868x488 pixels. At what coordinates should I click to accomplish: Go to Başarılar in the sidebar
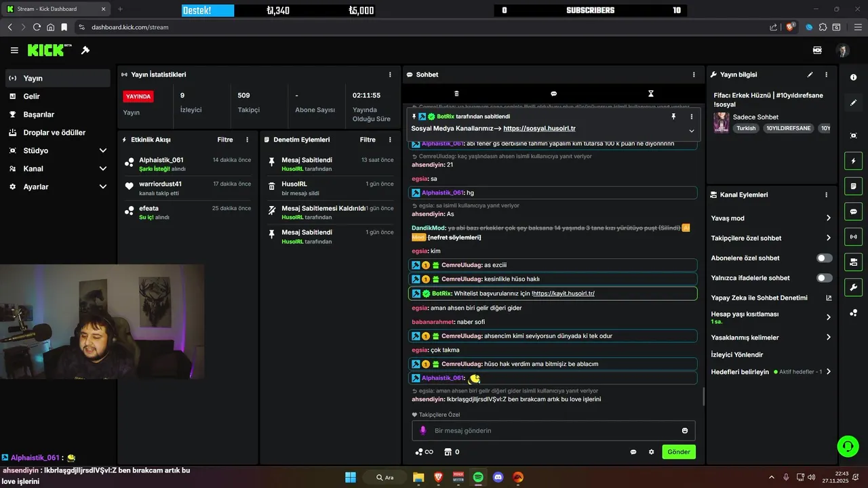[58, 115]
